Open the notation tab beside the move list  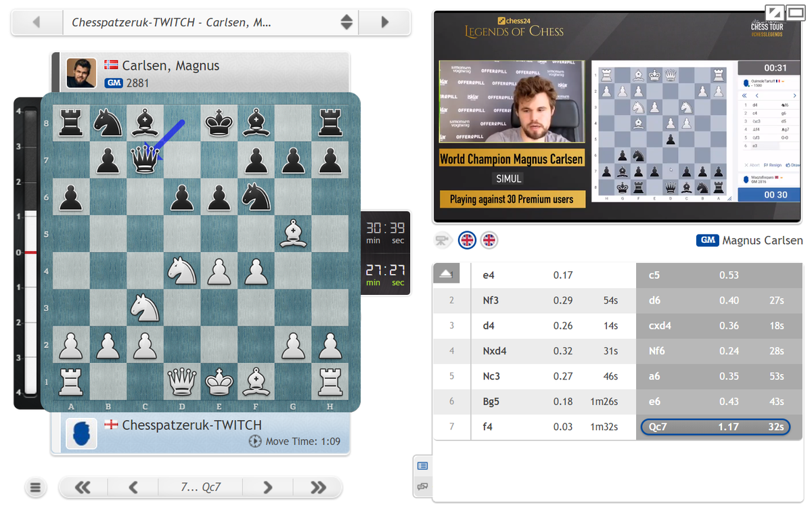click(423, 466)
